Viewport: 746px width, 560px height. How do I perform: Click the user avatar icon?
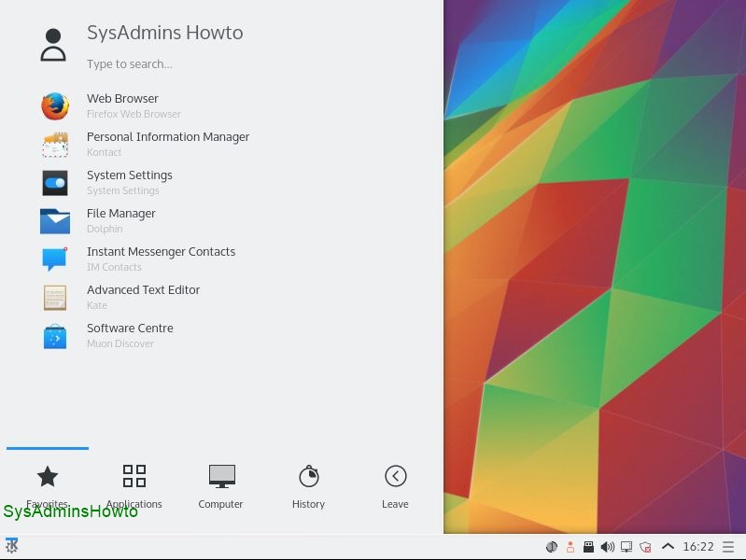[53, 45]
